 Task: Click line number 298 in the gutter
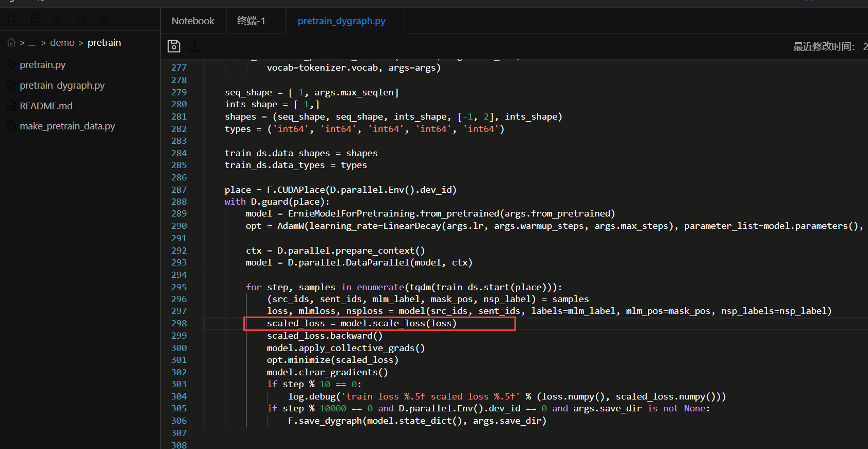coord(179,323)
